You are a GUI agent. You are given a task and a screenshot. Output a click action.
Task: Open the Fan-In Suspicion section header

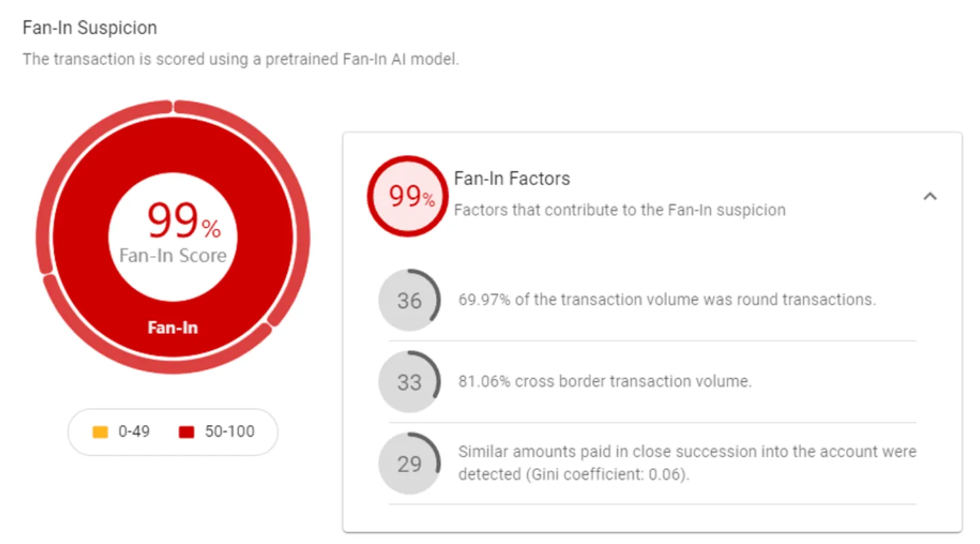click(89, 27)
